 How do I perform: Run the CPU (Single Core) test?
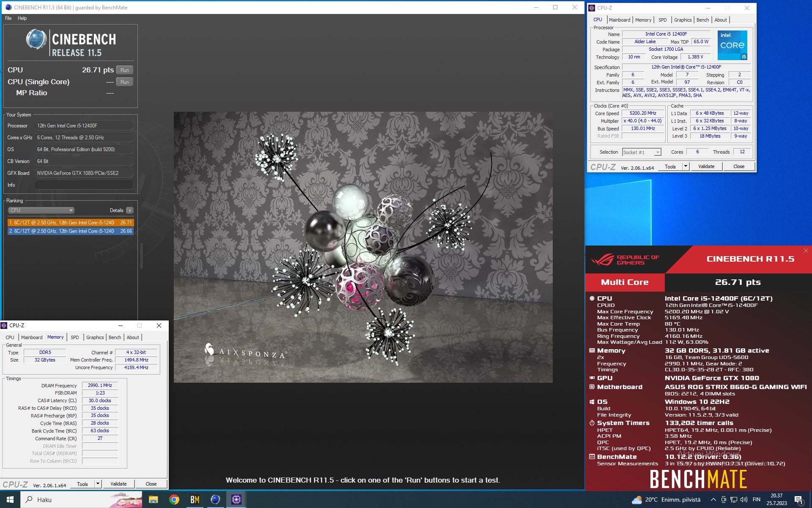pos(124,82)
